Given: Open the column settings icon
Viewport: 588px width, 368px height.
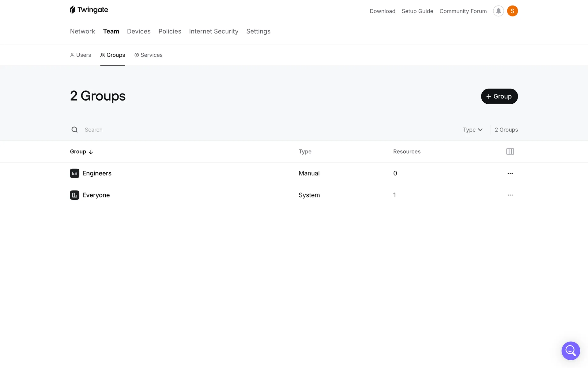Looking at the screenshot, I should pyautogui.click(x=510, y=151).
